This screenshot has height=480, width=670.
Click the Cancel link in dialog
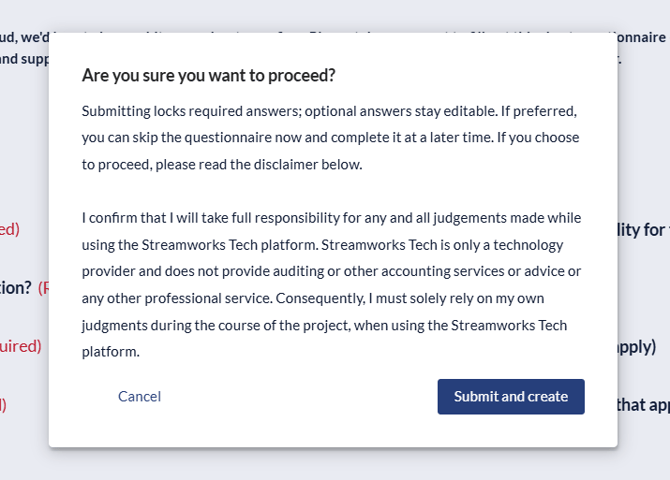pyautogui.click(x=139, y=396)
